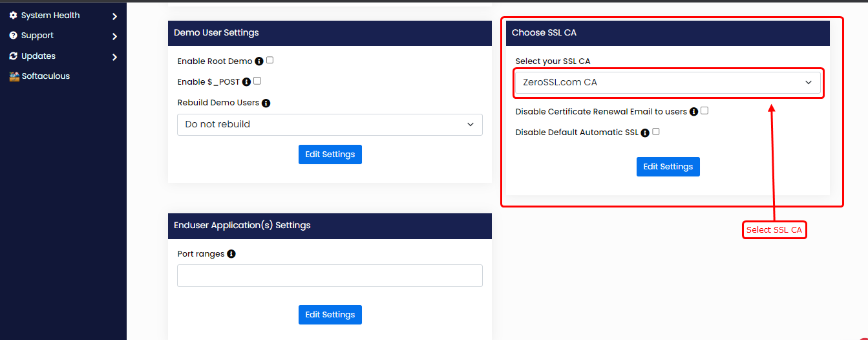
Task: Expand the System Health menu arrow
Action: point(114,16)
